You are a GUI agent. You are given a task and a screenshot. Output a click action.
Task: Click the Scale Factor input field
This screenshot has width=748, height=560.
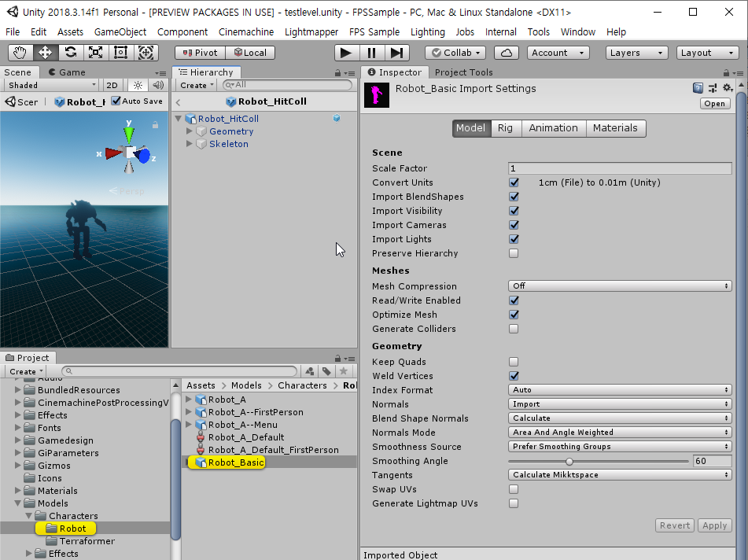pos(620,168)
